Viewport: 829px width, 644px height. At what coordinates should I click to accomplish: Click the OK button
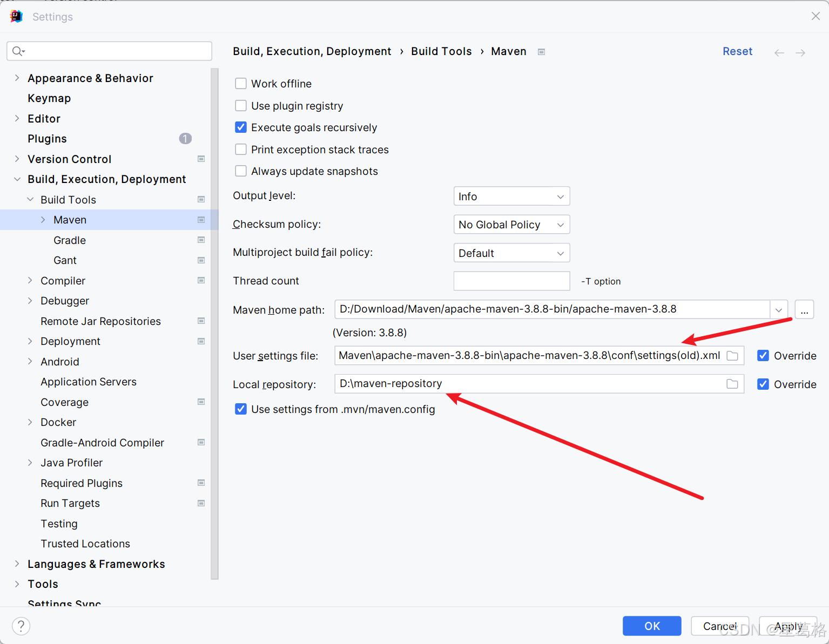click(x=652, y=626)
